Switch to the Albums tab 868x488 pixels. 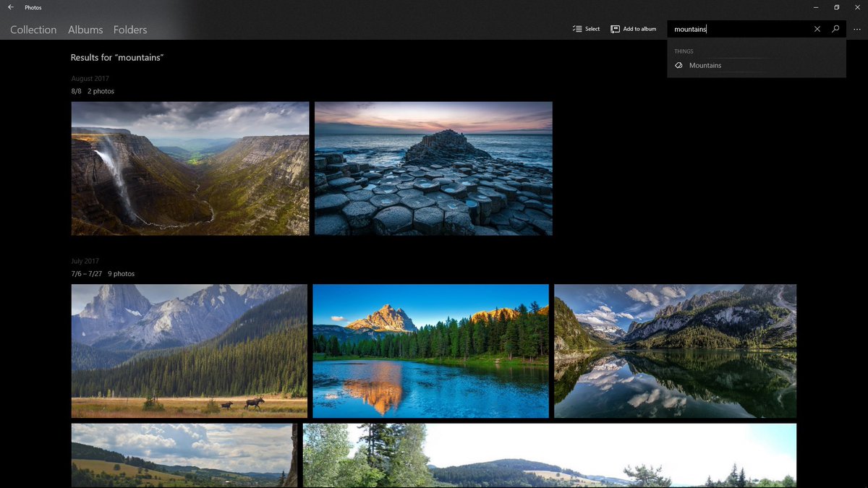(x=85, y=30)
